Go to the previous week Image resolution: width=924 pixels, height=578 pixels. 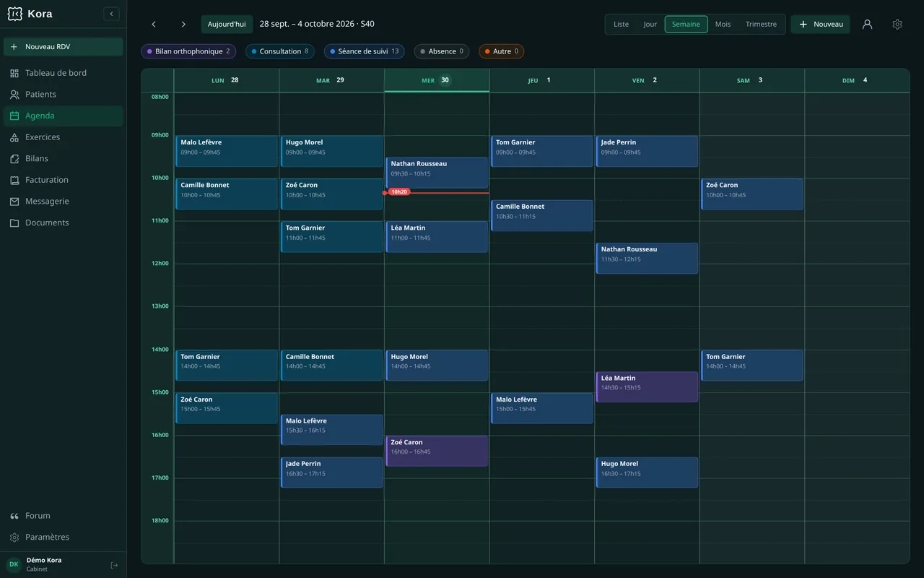[x=154, y=24]
